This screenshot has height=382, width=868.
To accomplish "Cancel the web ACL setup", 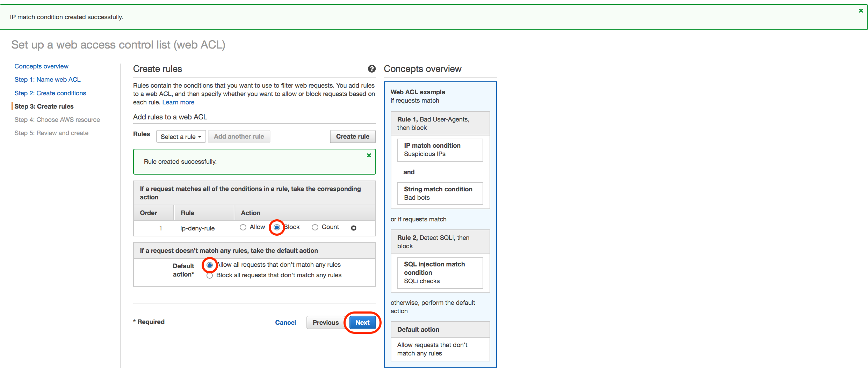I will [x=285, y=322].
